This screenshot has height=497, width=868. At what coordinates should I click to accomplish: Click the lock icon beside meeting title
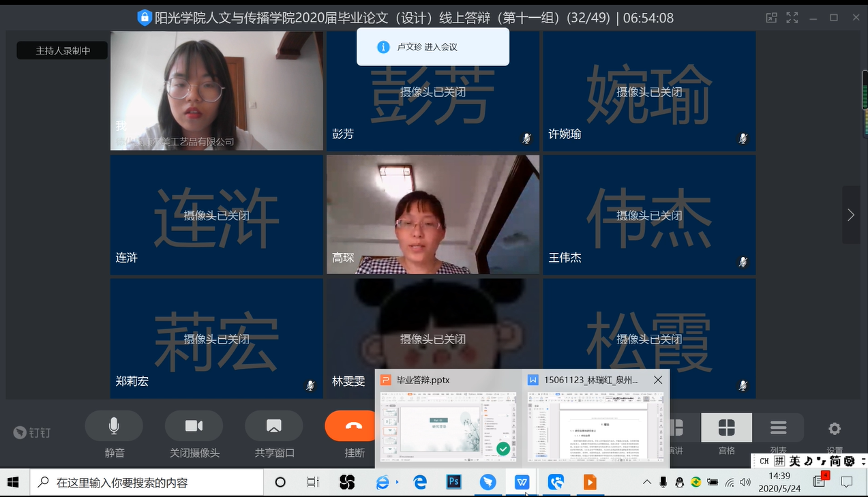[x=144, y=18]
